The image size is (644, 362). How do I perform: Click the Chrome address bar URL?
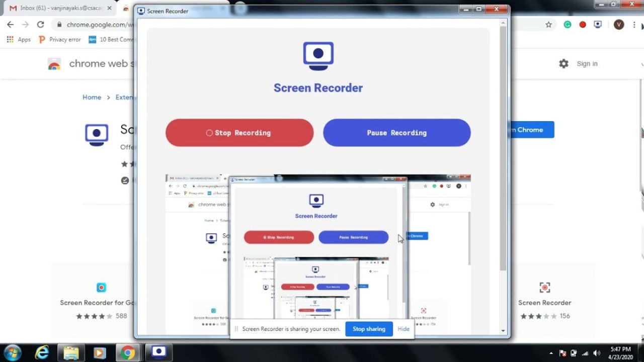pos(99,25)
